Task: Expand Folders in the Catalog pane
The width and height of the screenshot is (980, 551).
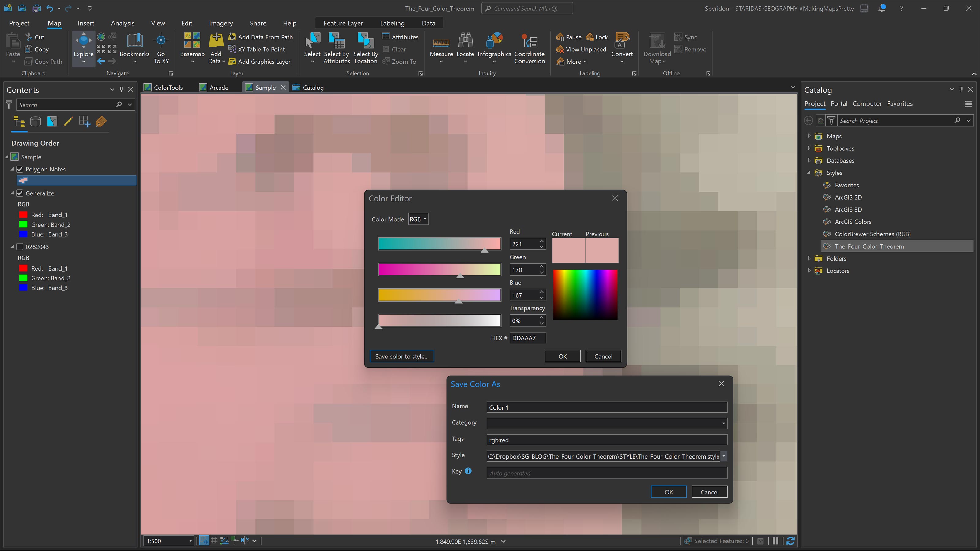Action: tap(809, 258)
